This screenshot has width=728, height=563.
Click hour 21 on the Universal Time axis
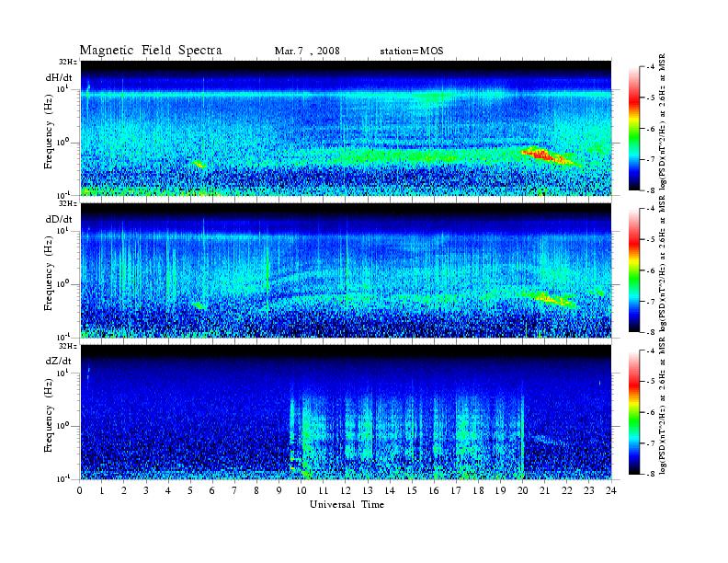[544, 490]
